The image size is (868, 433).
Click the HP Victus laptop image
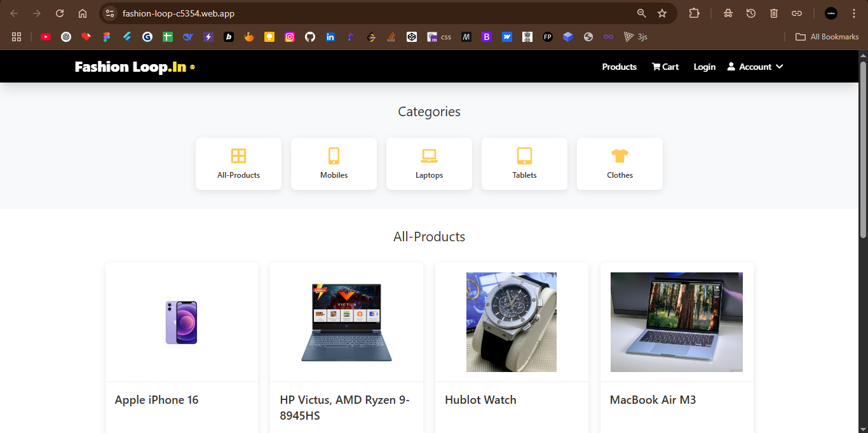pos(346,323)
